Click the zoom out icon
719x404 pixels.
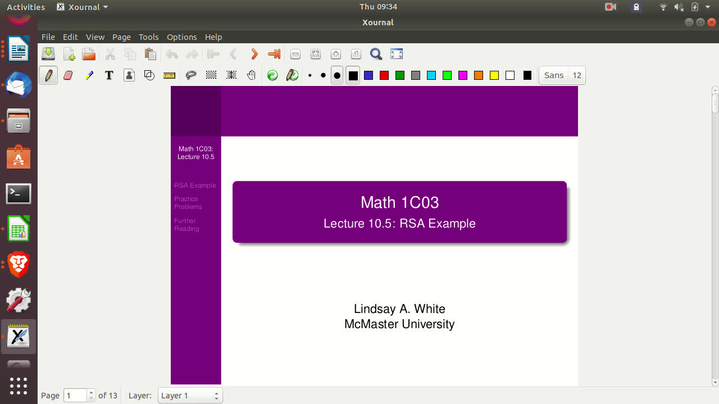click(x=295, y=54)
